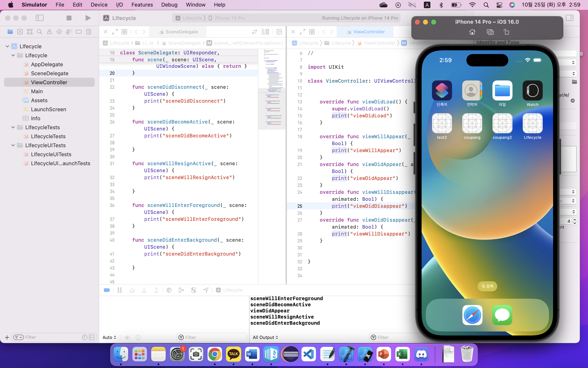Open the Source Control navigator icon
This screenshot has width=588, height=368.
tap(20, 32)
